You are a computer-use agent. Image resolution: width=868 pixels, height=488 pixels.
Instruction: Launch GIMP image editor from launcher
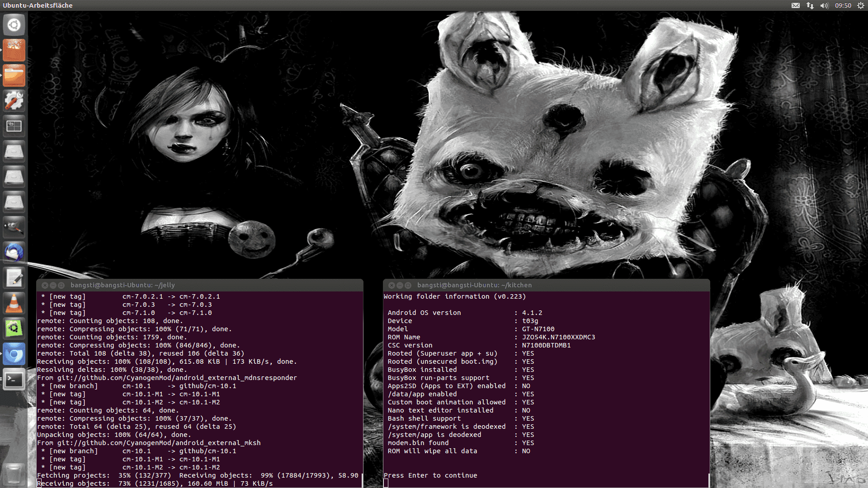(14, 227)
